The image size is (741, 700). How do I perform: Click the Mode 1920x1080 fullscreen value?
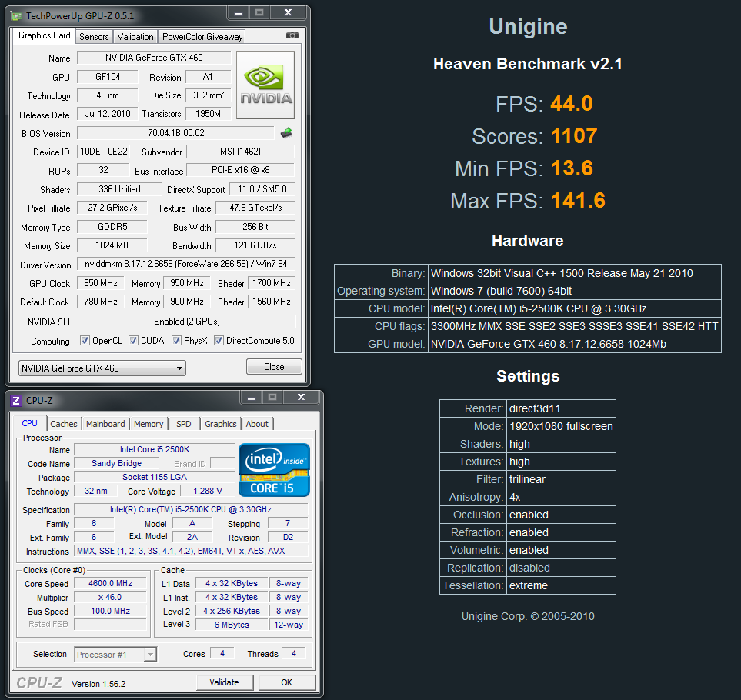(562, 426)
